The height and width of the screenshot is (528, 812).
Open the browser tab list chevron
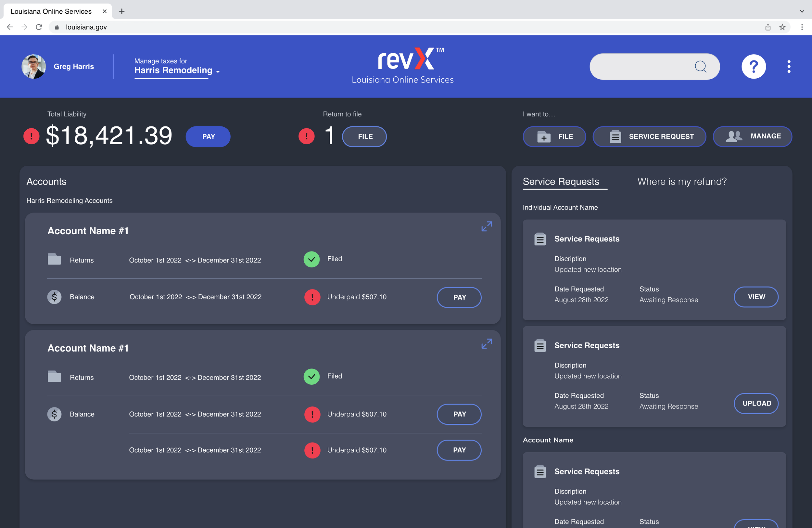[802, 11]
